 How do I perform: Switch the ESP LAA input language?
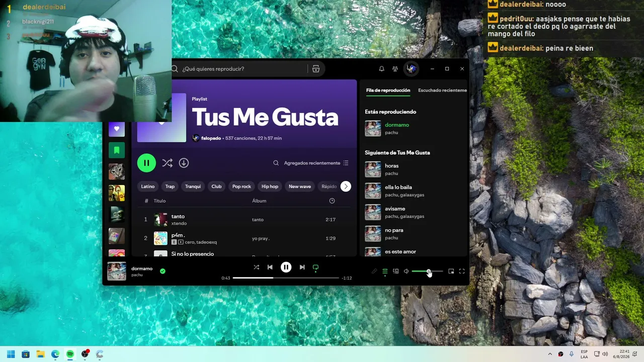click(x=584, y=354)
